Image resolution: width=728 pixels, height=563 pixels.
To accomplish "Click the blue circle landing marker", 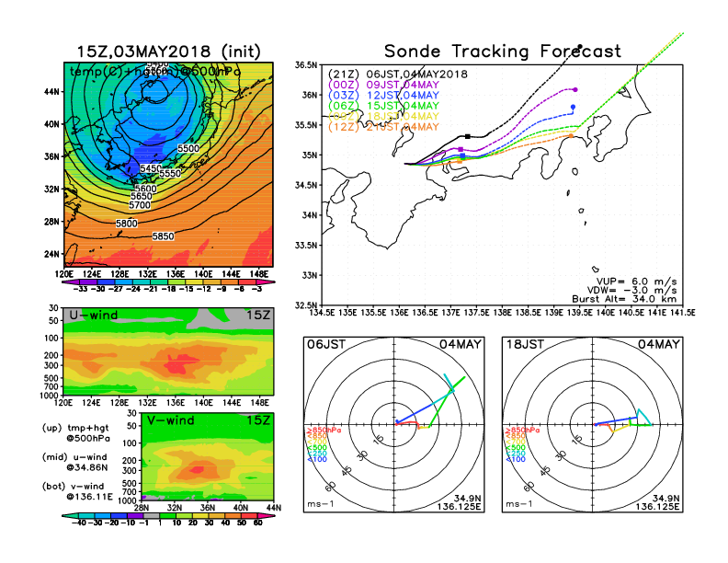I will [573, 108].
